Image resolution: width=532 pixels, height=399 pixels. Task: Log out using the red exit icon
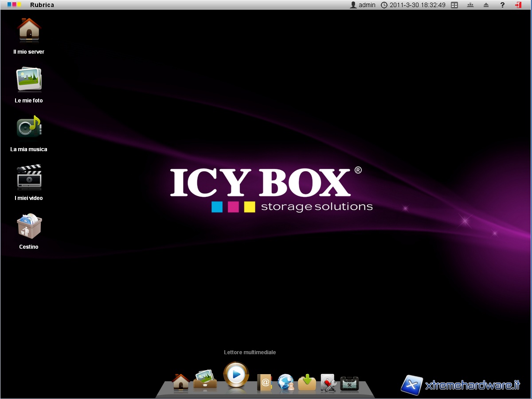click(518, 5)
